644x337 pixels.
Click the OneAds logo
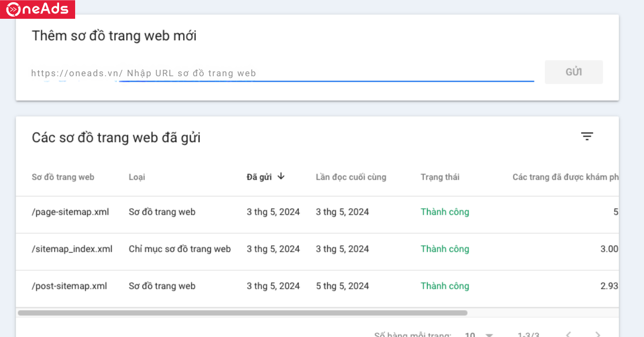point(38,9)
